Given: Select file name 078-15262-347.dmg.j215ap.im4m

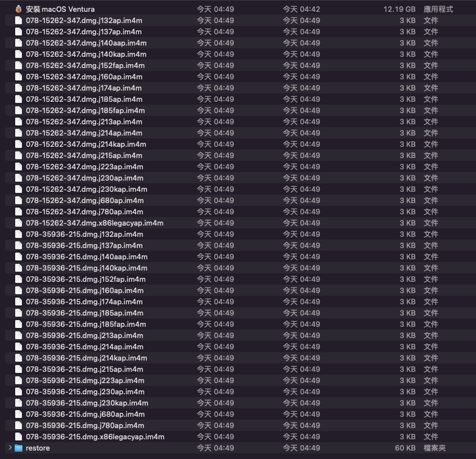Looking at the screenshot, I should click(x=84, y=155).
